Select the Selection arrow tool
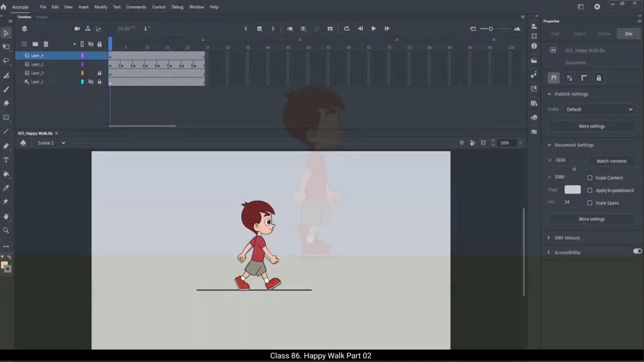Image resolution: width=644 pixels, height=362 pixels. coord(6,33)
